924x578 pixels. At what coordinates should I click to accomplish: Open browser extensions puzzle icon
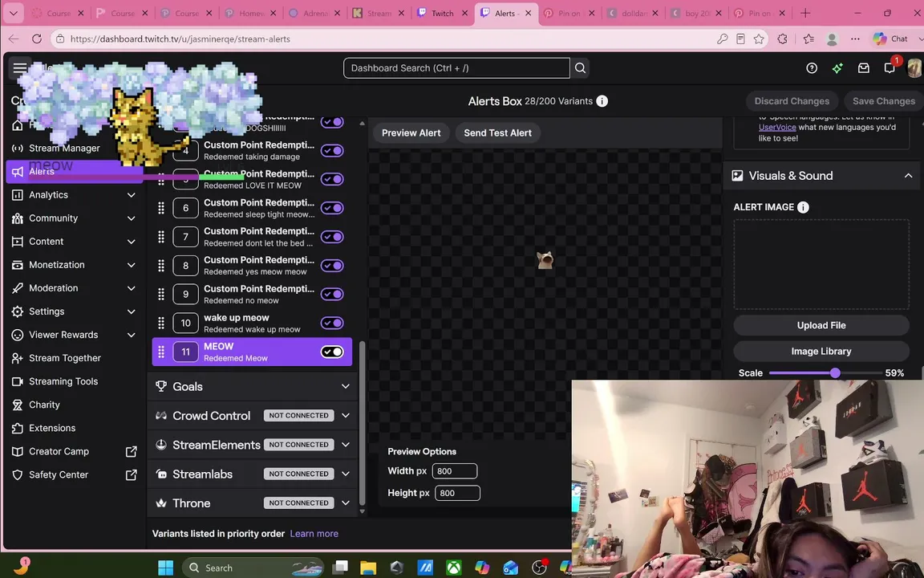point(783,39)
